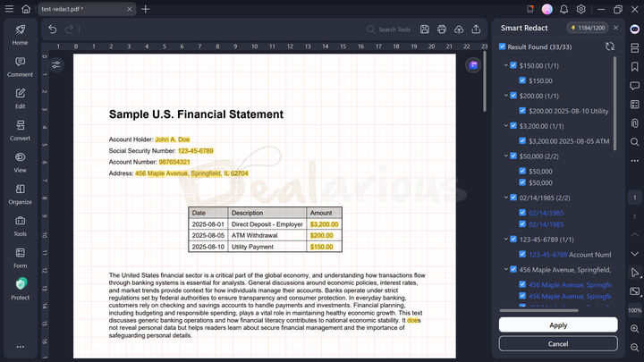Apply the smart redaction

click(x=558, y=324)
